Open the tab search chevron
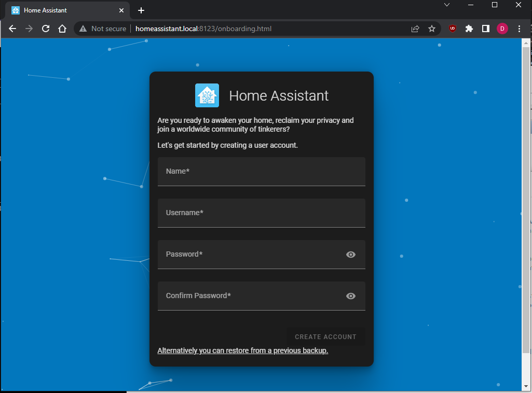The image size is (532, 393). 447,5
